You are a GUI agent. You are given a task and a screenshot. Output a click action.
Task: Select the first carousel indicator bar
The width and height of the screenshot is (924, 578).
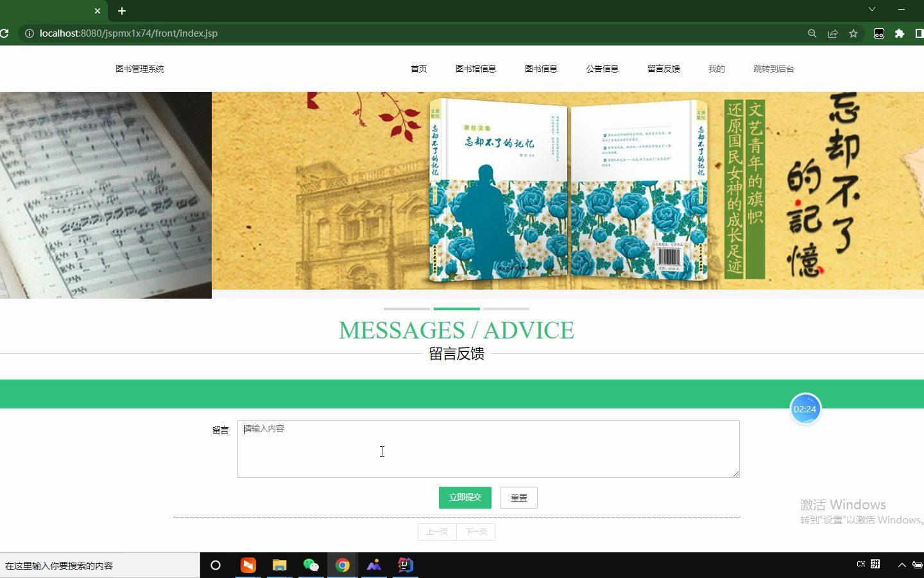tap(407, 309)
